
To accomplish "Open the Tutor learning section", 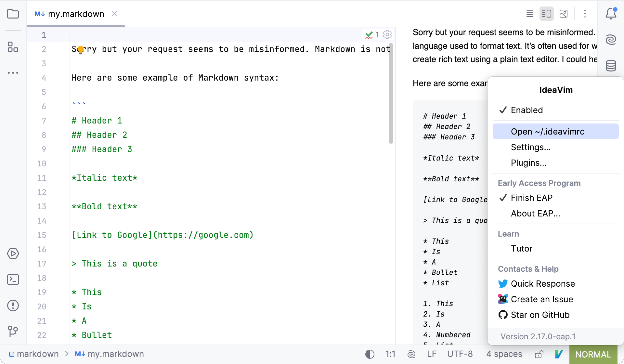I will [x=521, y=248].
